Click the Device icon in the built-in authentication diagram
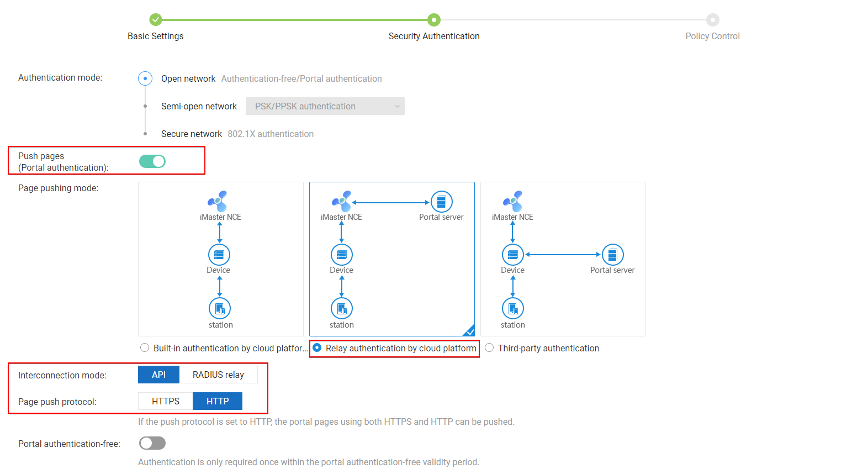Image resolution: width=868 pixels, height=474 pixels. (219, 255)
